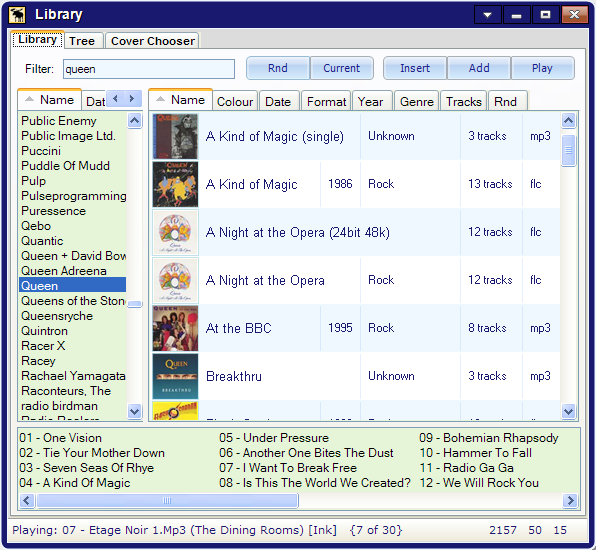Click the Add button

tap(479, 68)
